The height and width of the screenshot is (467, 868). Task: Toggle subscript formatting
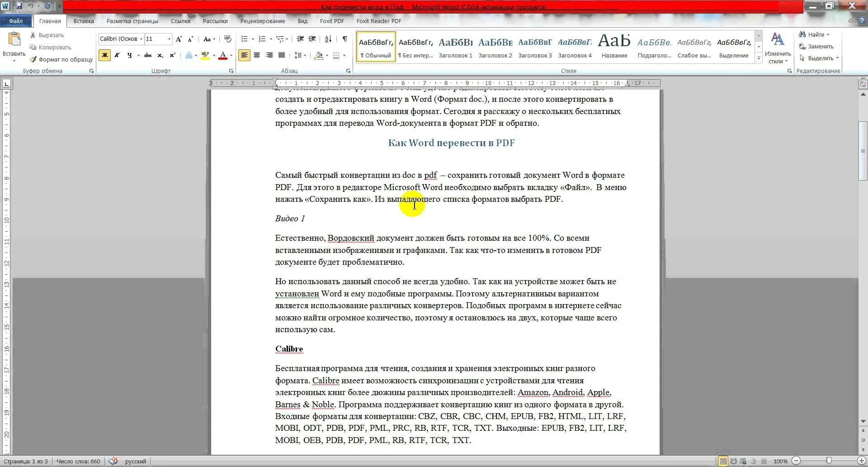point(160,55)
